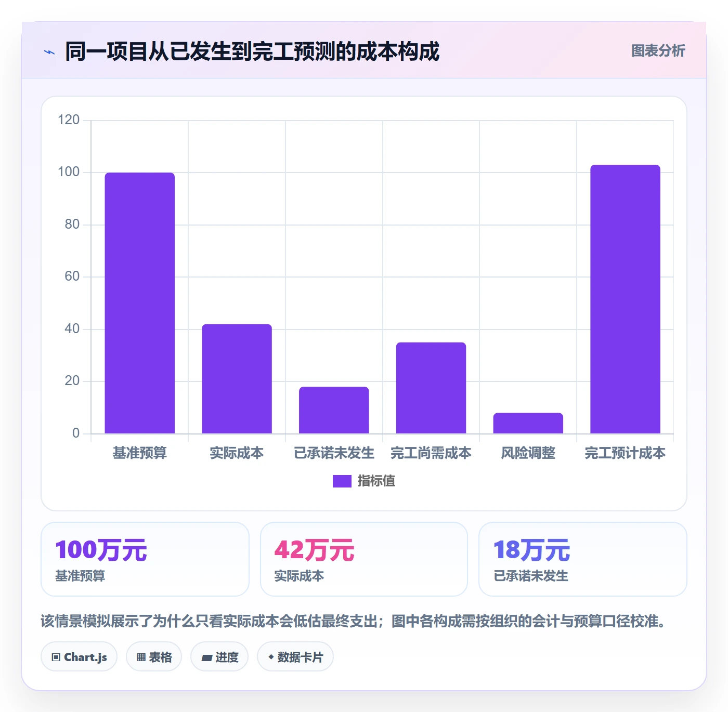Click the Chart.js tag chip
This screenshot has width=728, height=712.
point(79,657)
